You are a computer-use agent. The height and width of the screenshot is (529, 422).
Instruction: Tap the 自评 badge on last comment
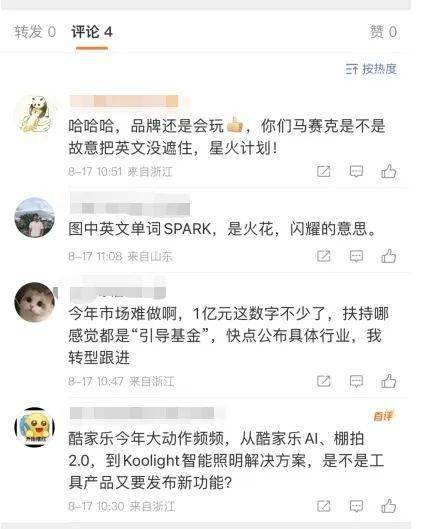[383, 416]
